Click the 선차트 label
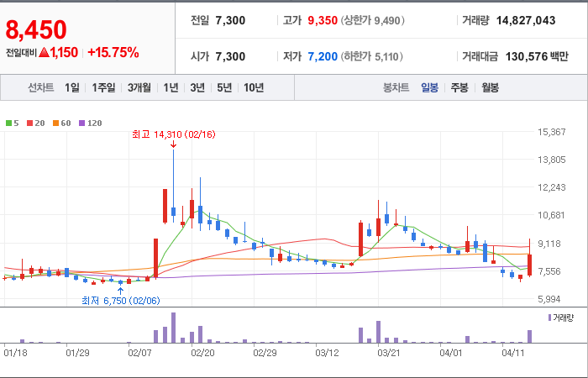 pyautogui.click(x=41, y=87)
